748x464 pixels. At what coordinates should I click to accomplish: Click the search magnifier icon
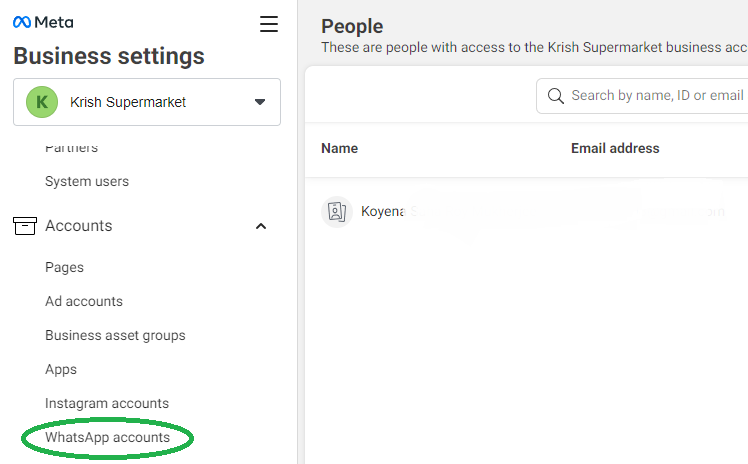point(555,96)
